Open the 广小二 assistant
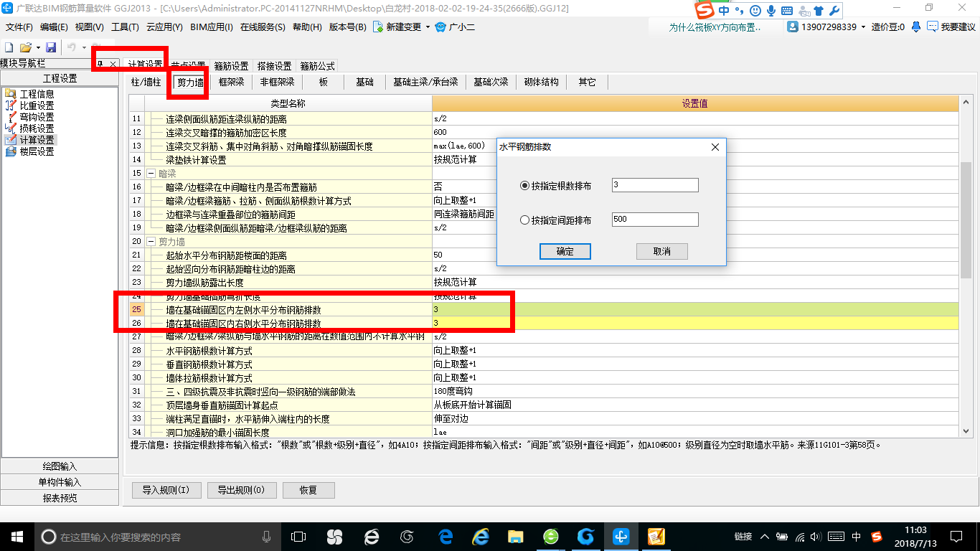This screenshot has height=551, width=980. click(x=456, y=27)
